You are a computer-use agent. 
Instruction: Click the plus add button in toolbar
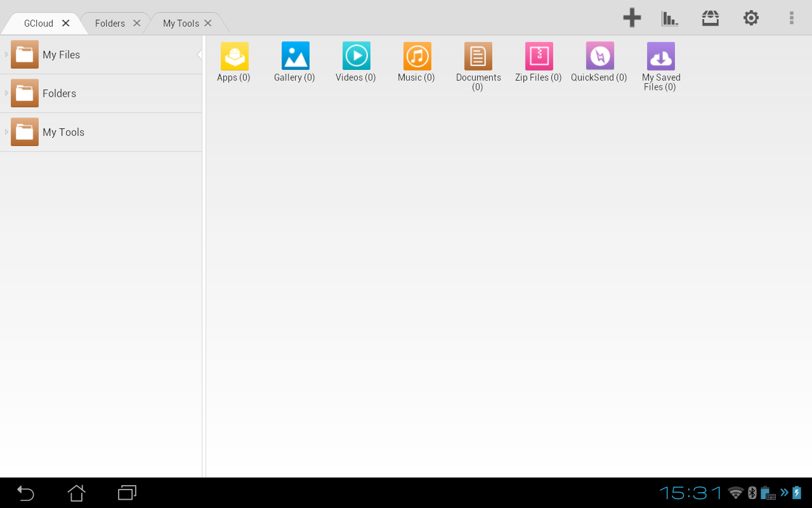[x=632, y=18]
